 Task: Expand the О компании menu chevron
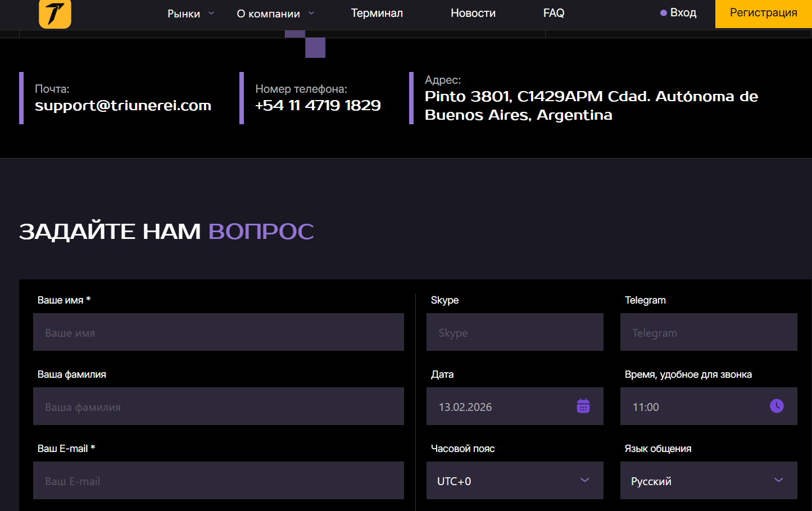click(311, 13)
